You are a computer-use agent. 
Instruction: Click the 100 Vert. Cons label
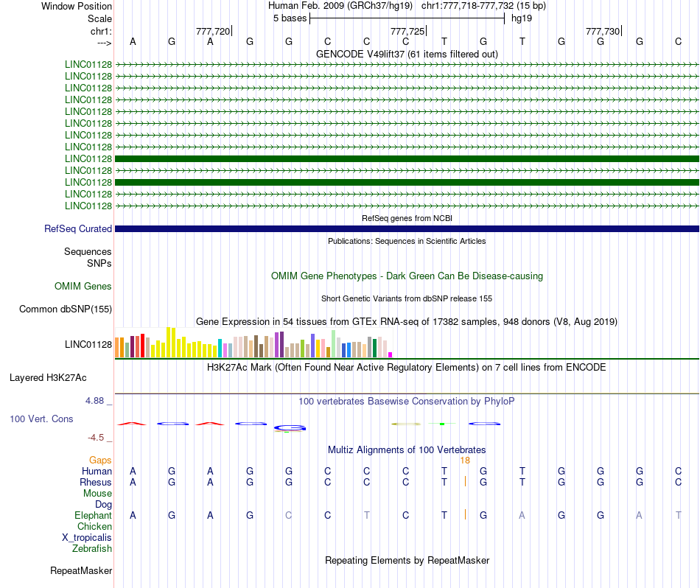(41, 419)
